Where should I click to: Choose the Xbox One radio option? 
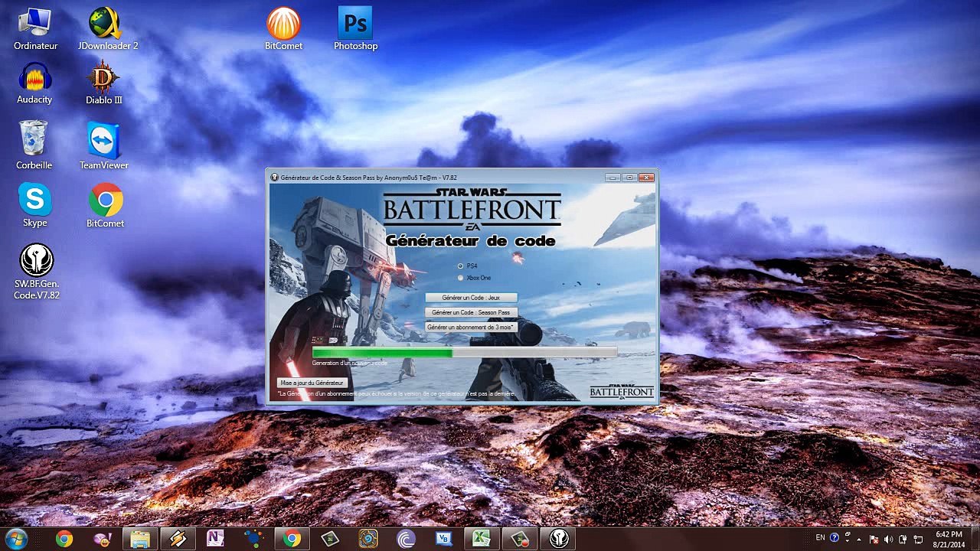(460, 278)
